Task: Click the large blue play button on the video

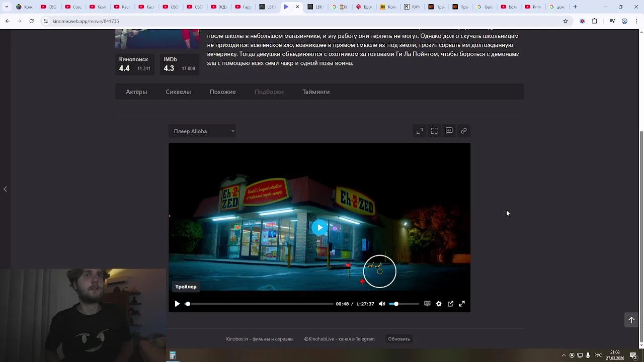Action: 319,228
